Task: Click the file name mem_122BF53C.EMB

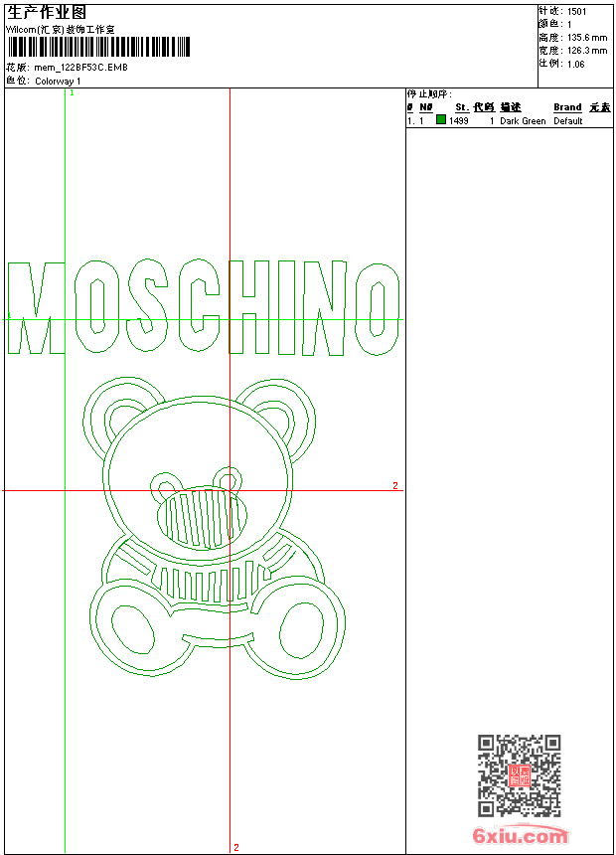Action: [x=80, y=68]
